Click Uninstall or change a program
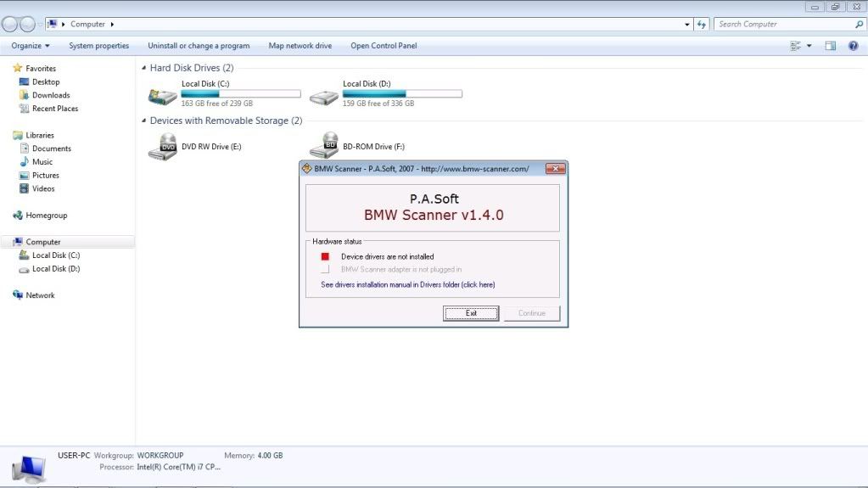868x488 pixels. point(199,46)
